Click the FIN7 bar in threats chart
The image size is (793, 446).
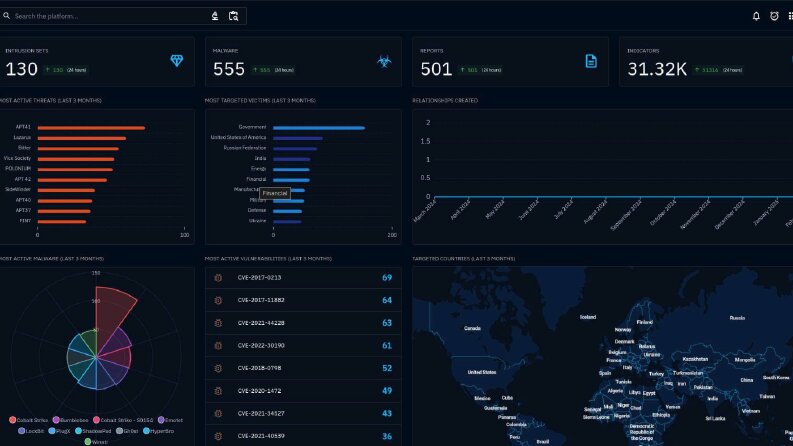(62, 221)
